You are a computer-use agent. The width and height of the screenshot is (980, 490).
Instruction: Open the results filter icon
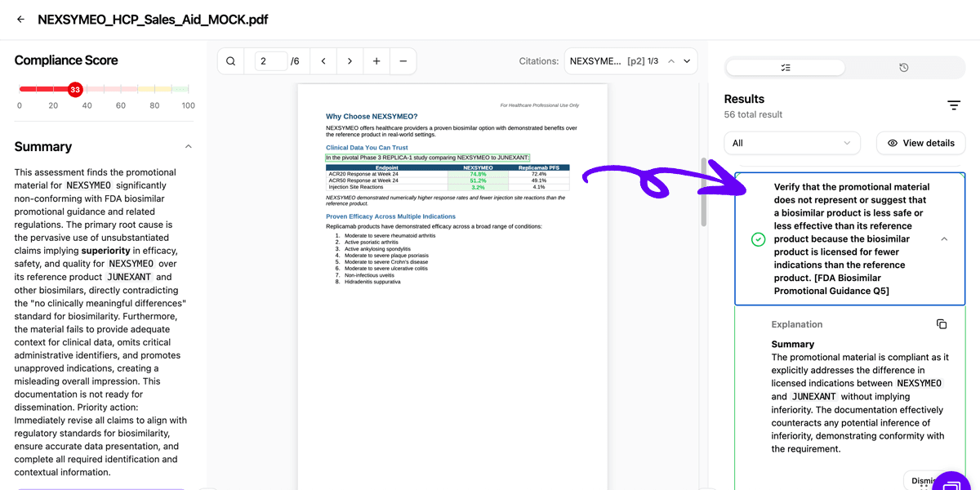[x=954, y=105]
